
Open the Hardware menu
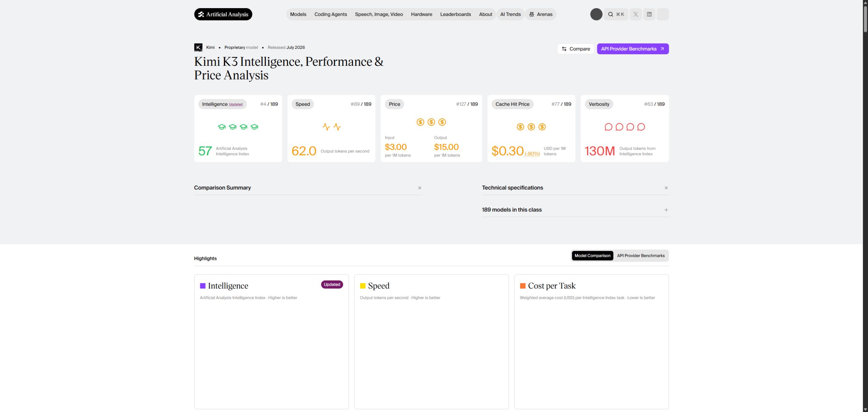pyautogui.click(x=421, y=14)
